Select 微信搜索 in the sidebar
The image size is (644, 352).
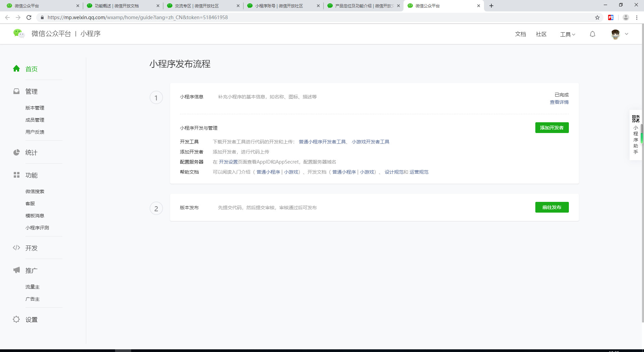(x=35, y=191)
